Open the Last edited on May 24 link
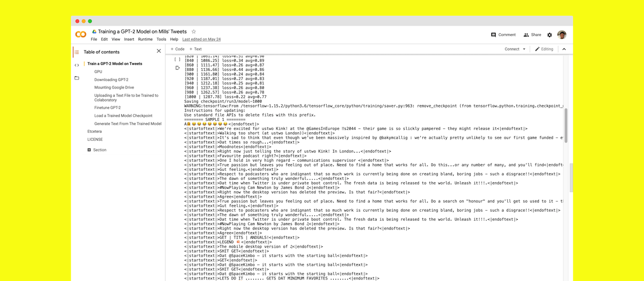 point(201,39)
